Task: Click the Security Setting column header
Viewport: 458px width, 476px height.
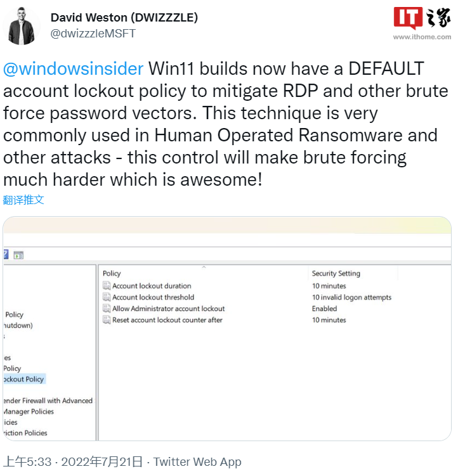Action: (336, 273)
